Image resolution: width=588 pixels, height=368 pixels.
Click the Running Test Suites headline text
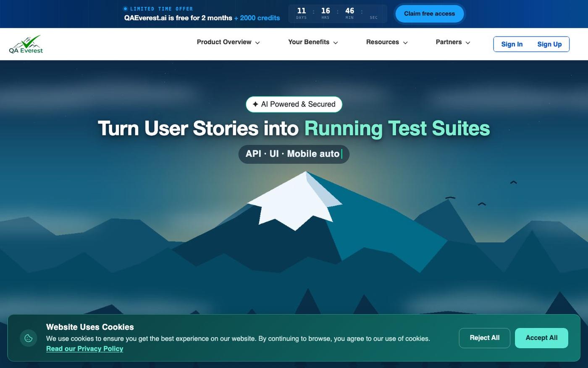(x=397, y=128)
